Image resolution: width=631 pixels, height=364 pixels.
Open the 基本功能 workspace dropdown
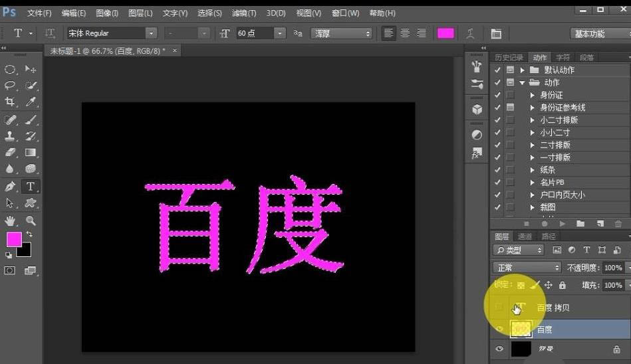click(x=600, y=34)
